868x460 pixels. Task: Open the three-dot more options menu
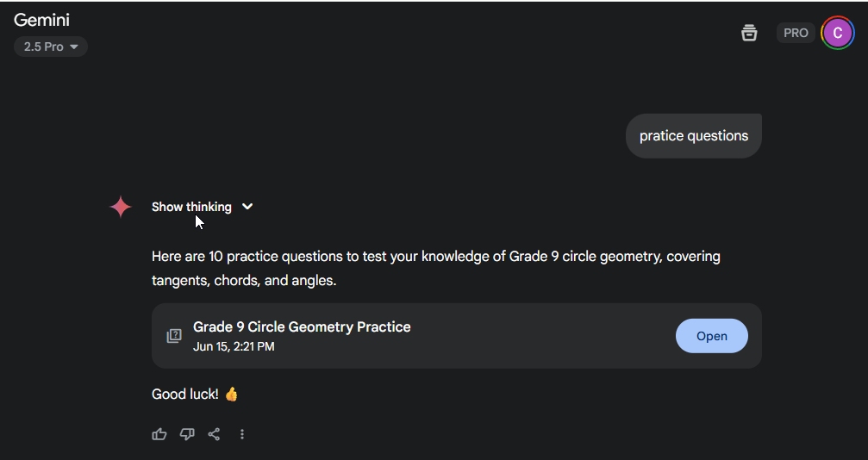coord(242,434)
